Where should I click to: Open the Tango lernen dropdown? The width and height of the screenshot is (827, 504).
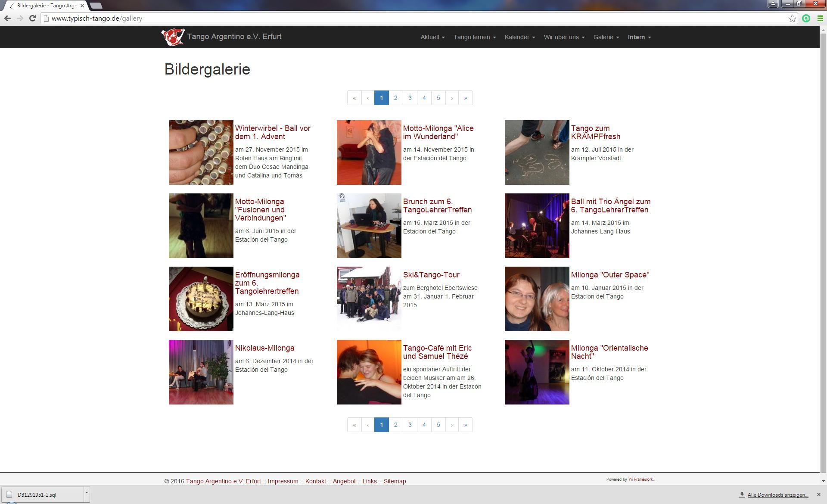(474, 37)
